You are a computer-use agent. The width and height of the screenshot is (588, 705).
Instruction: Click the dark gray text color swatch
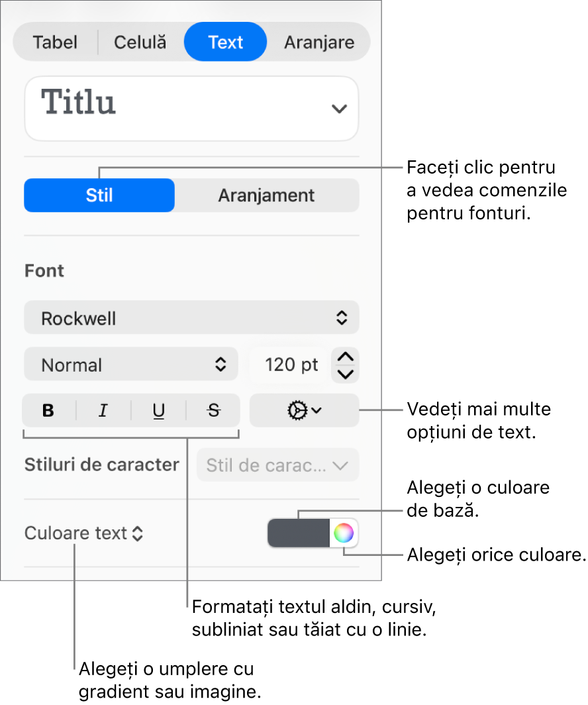[x=299, y=533]
